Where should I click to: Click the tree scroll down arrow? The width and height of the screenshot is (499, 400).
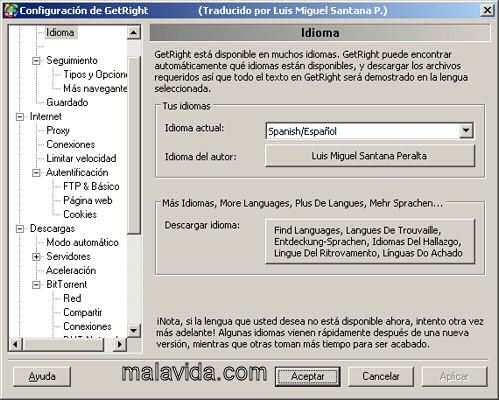134,331
